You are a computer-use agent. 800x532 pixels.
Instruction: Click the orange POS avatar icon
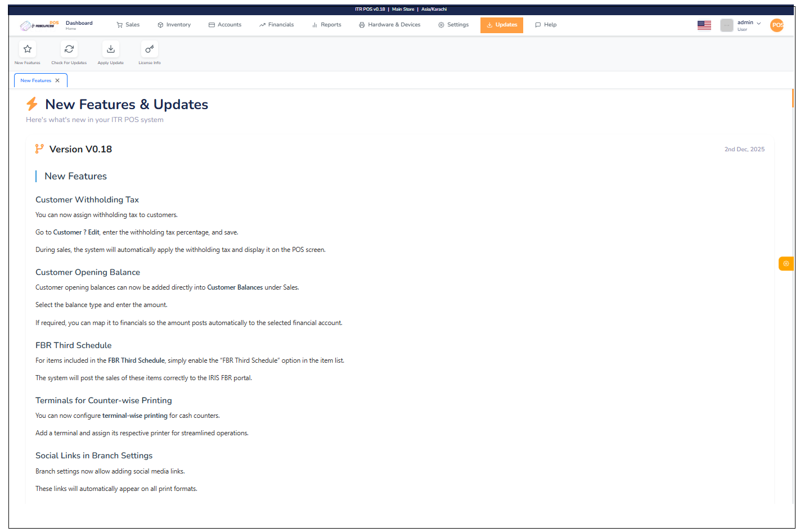pos(777,25)
